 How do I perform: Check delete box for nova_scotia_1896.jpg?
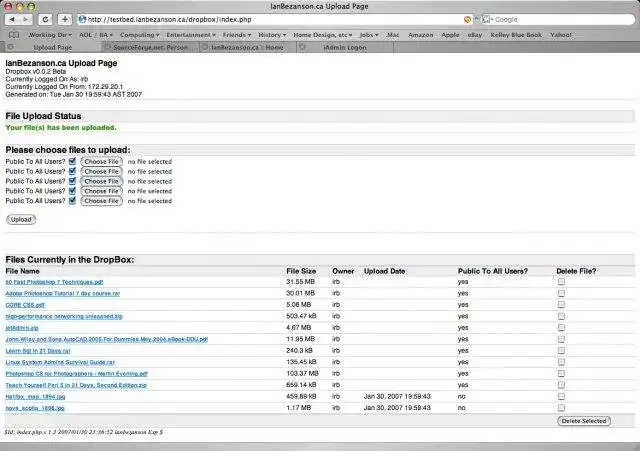(x=561, y=407)
